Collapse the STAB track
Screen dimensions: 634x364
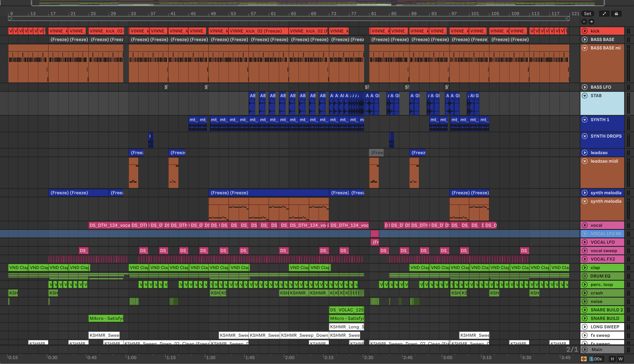point(585,96)
